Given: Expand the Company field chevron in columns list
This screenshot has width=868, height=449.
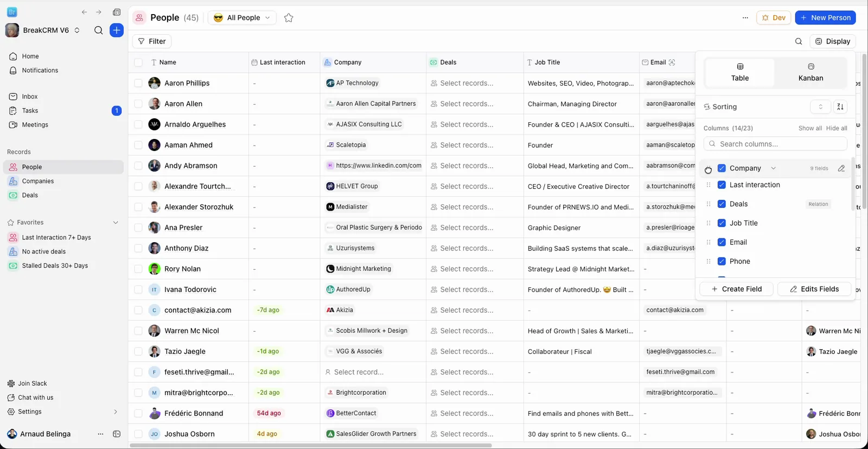Looking at the screenshot, I should [x=774, y=168].
